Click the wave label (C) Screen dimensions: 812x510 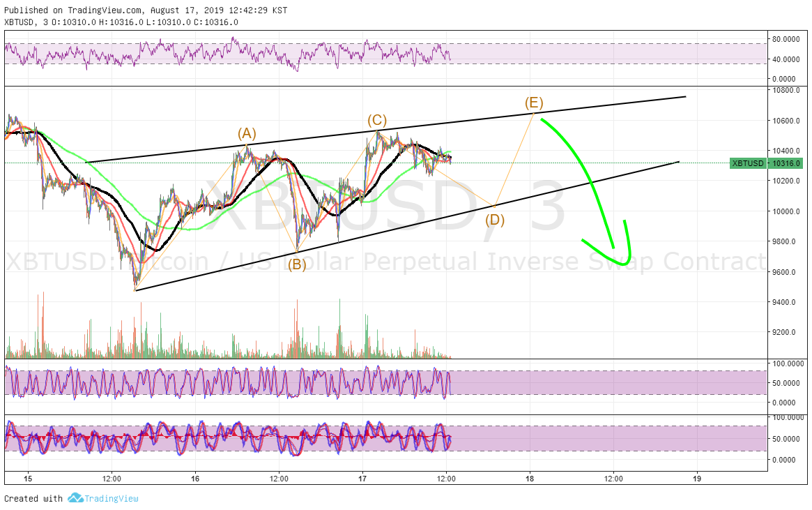(x=377, y=121)
